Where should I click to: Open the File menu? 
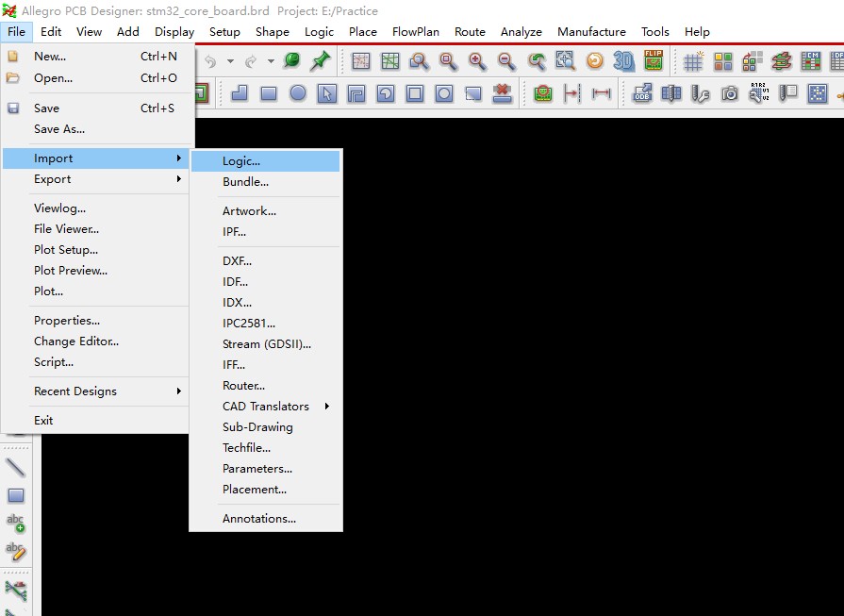(x=16, y=32)
